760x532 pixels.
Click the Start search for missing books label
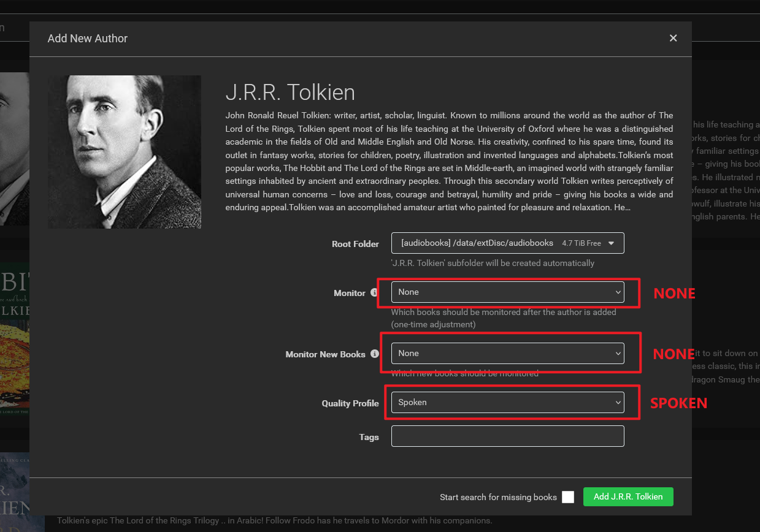498,497
